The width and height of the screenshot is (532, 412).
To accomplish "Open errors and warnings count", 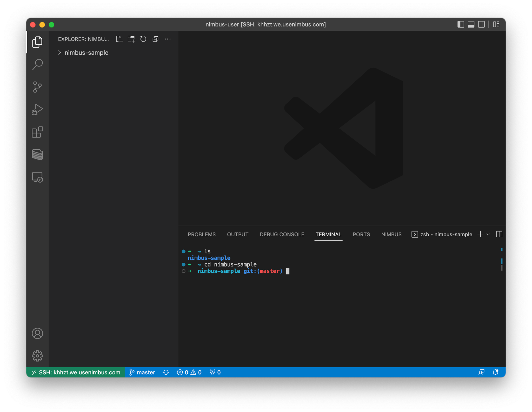I will click(189, 372).
